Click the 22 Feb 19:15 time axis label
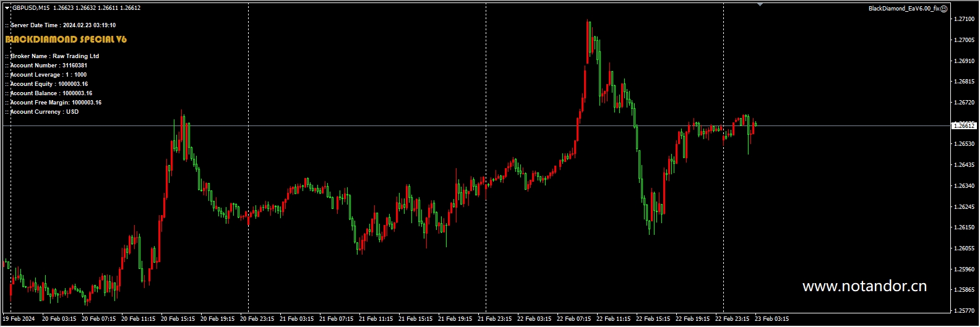This screenshot has height=327, width=980. tap(692, 319)
